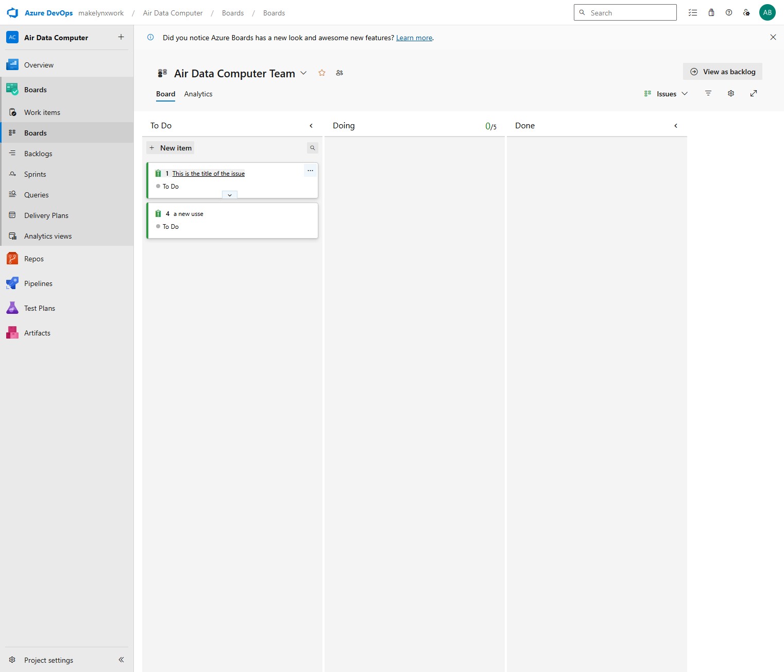This screenshot has width=784, height=672.
Task: Open the work items list icon in header
Action: pyautogui.click(x=693, y=13)
